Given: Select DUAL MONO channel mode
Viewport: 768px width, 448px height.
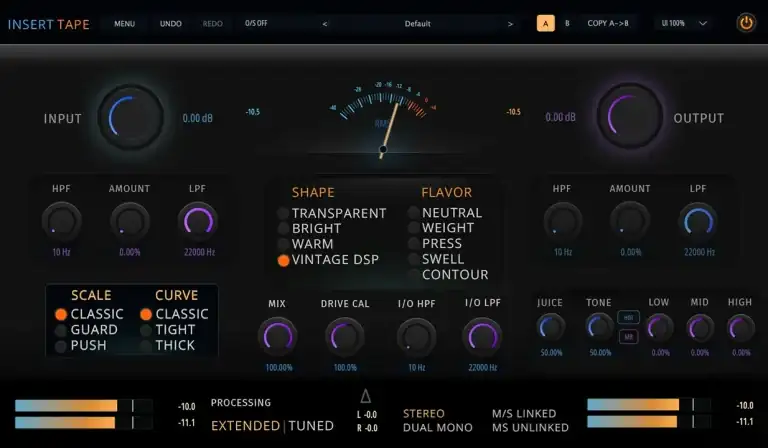Looking at the screenshot, I should tap(437, 427).
